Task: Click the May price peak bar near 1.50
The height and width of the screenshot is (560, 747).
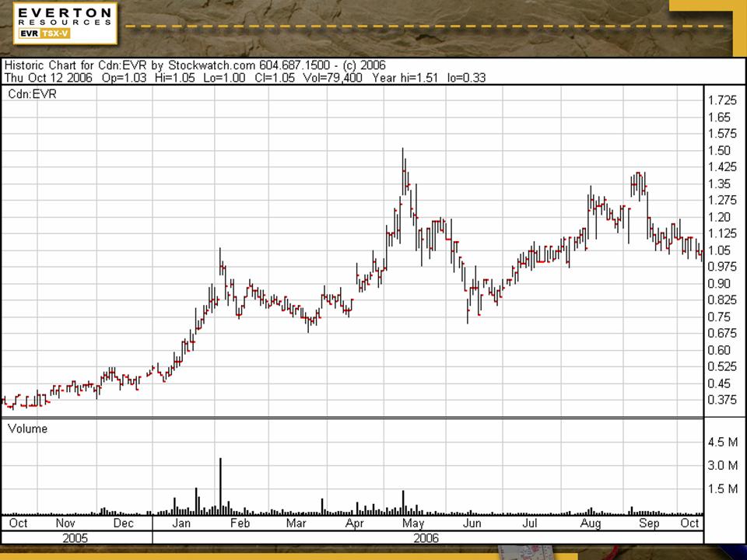Action: coord(403,171)
